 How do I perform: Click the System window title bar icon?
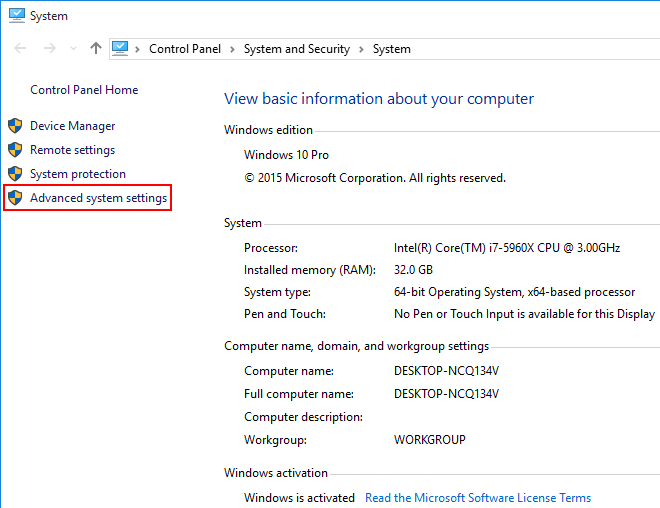[16, 16]
